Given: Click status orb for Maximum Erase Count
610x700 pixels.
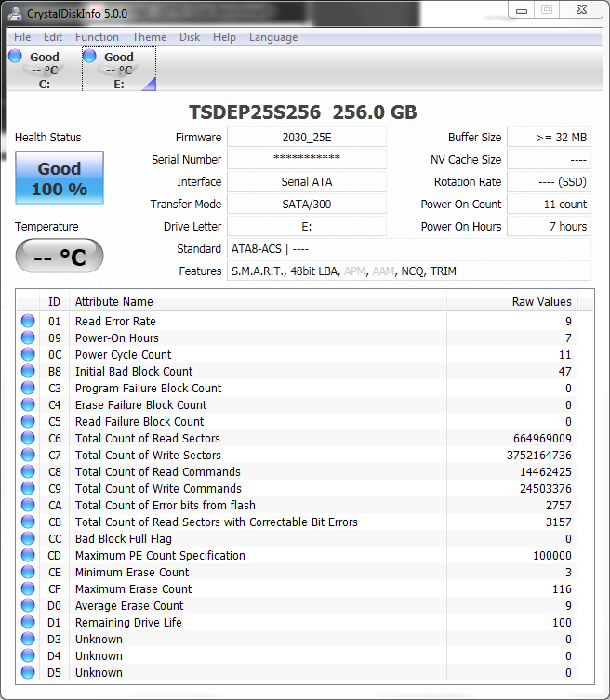Looking at the screenshot, I should pyautogui.click(x=28, y=589).
